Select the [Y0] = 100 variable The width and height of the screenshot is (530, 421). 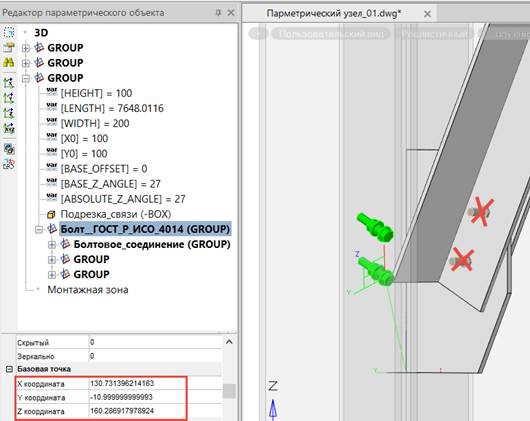pyautogui.click(x=84, y=153)
